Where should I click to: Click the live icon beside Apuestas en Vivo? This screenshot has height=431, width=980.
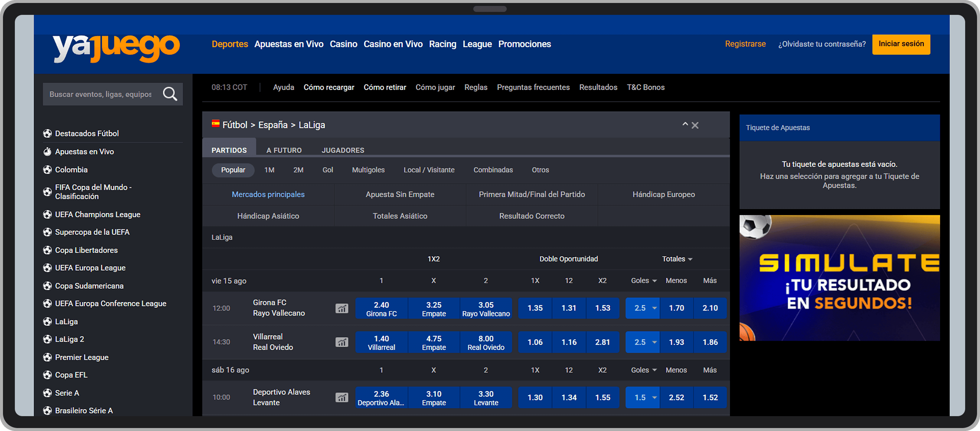(x=47, y=152)
